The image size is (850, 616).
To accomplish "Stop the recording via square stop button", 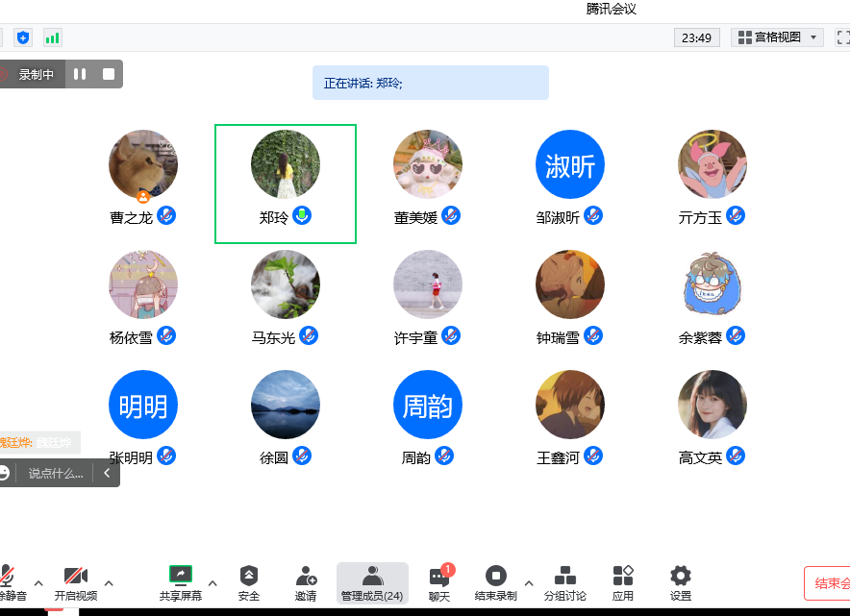I will click(109, 74).
